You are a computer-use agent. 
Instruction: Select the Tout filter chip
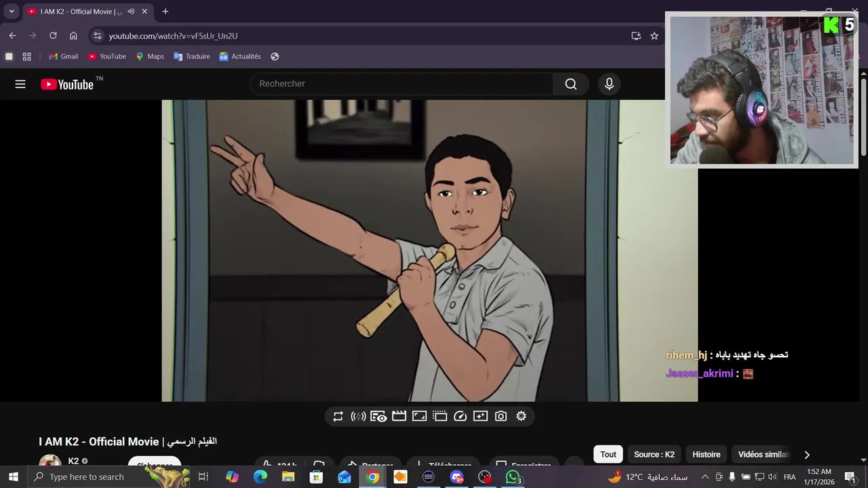(x=608, y=454)
